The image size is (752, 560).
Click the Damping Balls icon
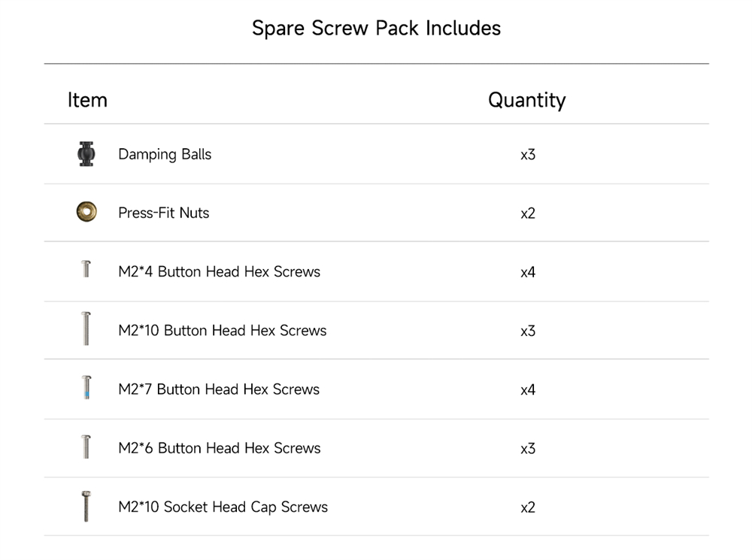86,154
